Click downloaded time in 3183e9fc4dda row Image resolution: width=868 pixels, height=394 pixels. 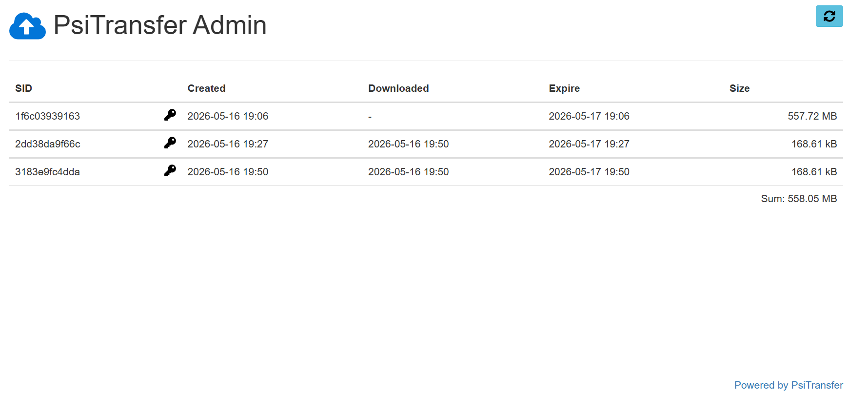click(408, 172)
